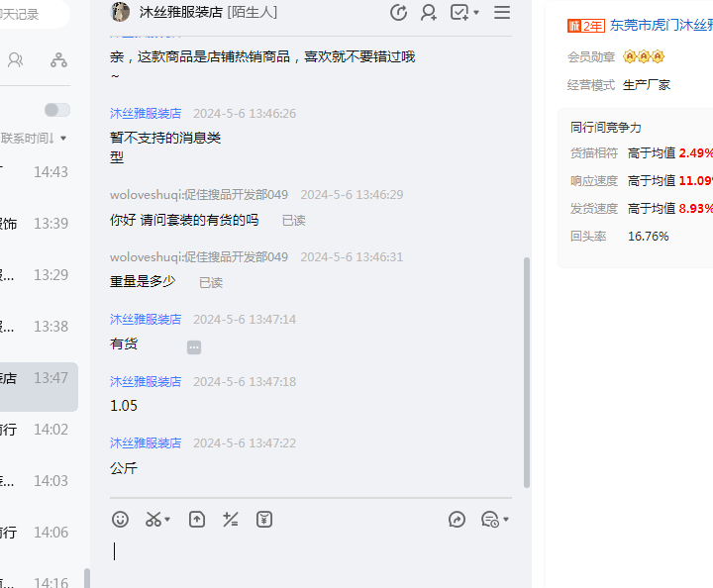
Task: Click the contacts person icon in sidebar
Action: tap(15, 60)
